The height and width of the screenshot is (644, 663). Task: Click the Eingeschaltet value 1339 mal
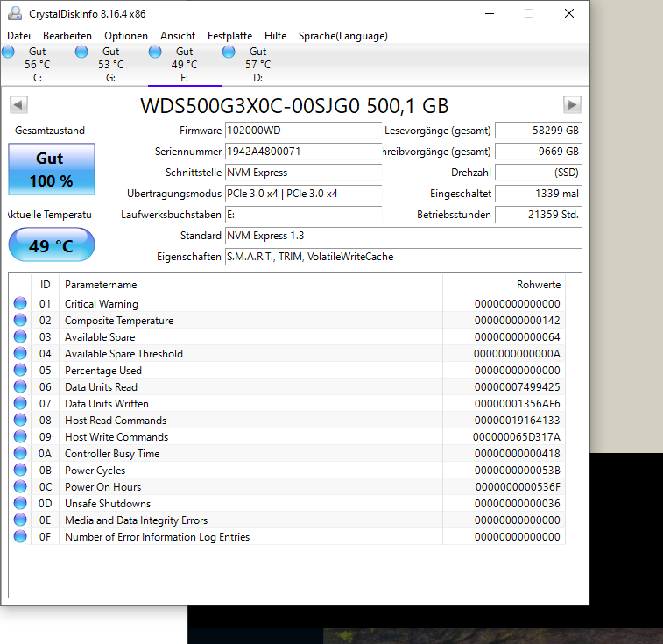pyautogui.click(x=539, y=194)
